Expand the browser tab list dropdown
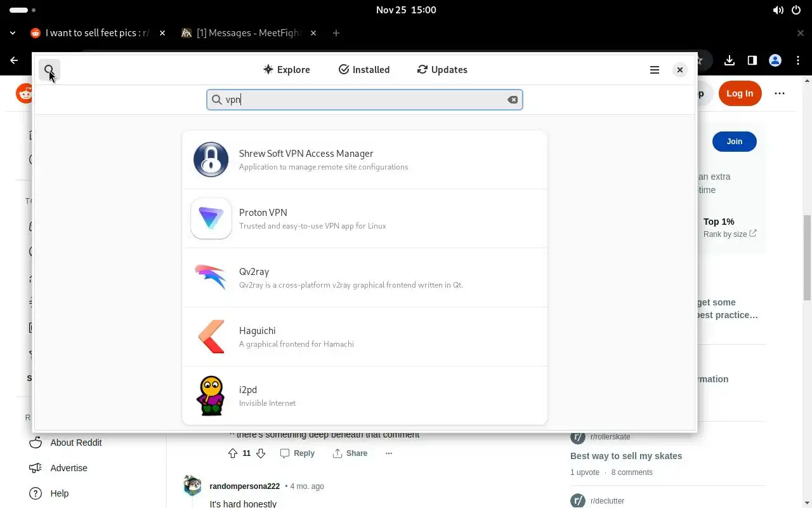 click(x=13, y=33)
